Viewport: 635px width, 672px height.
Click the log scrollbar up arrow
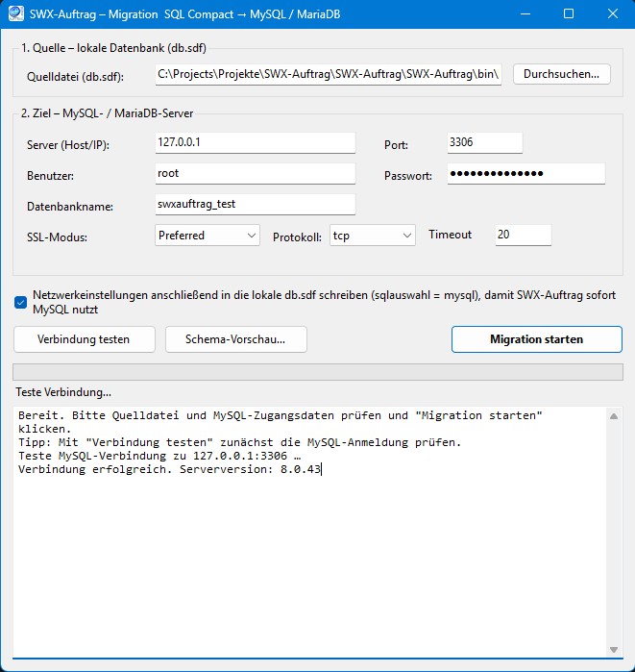click(x=614, y=416)
